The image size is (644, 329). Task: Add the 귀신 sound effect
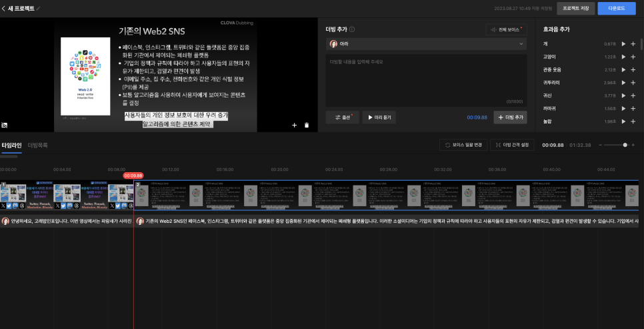[x=633, y=95]
